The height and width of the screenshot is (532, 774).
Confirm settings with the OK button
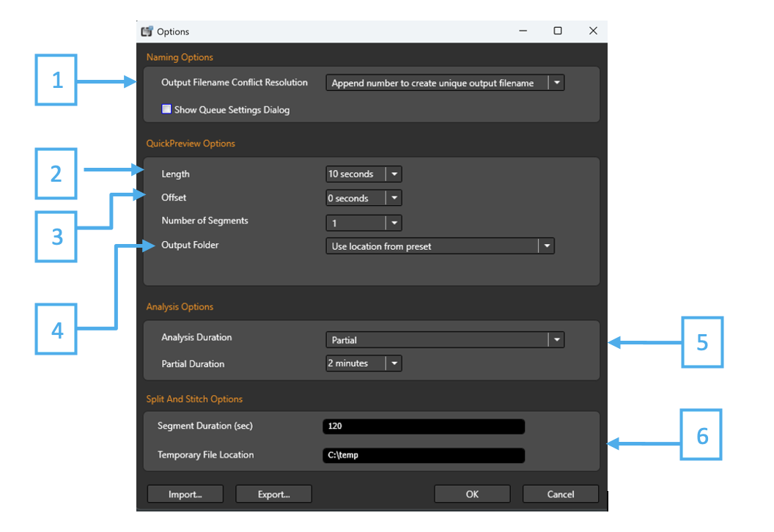tap(471, 493)
